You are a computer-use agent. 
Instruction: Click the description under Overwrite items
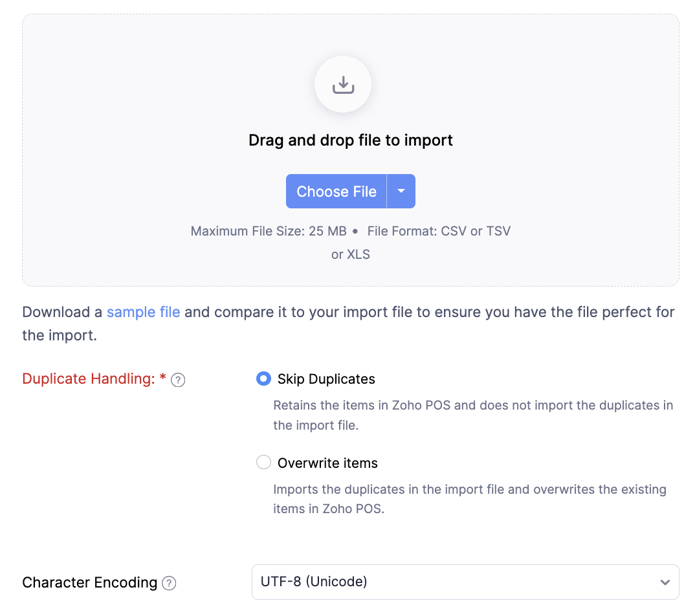tap(469, 499)
